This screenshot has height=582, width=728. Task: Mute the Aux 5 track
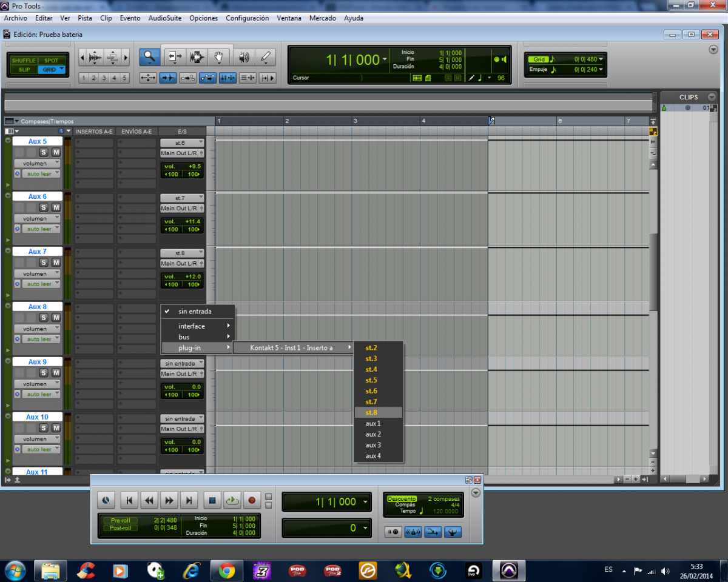point(56,153)
